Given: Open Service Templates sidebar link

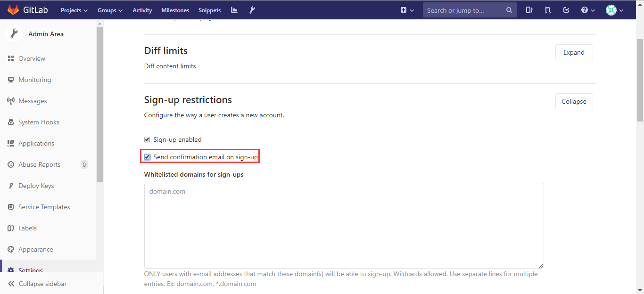Looking at the screenshot, I should 44,207.
